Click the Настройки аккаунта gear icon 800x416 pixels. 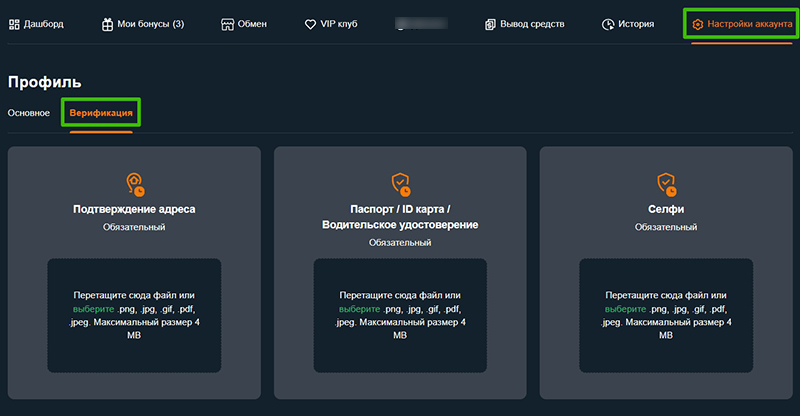[698, 24]
